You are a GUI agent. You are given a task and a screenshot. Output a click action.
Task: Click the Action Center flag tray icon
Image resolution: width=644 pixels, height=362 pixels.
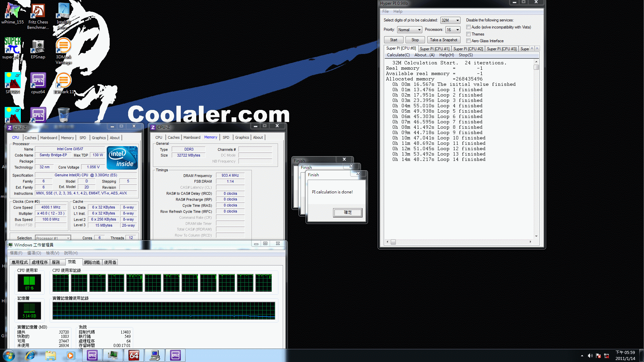tap(598, 356)
